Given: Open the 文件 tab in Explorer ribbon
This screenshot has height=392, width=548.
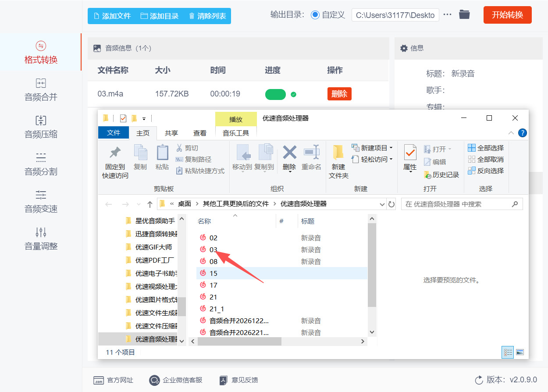Looking at the screenshot, I should point(114,133).
